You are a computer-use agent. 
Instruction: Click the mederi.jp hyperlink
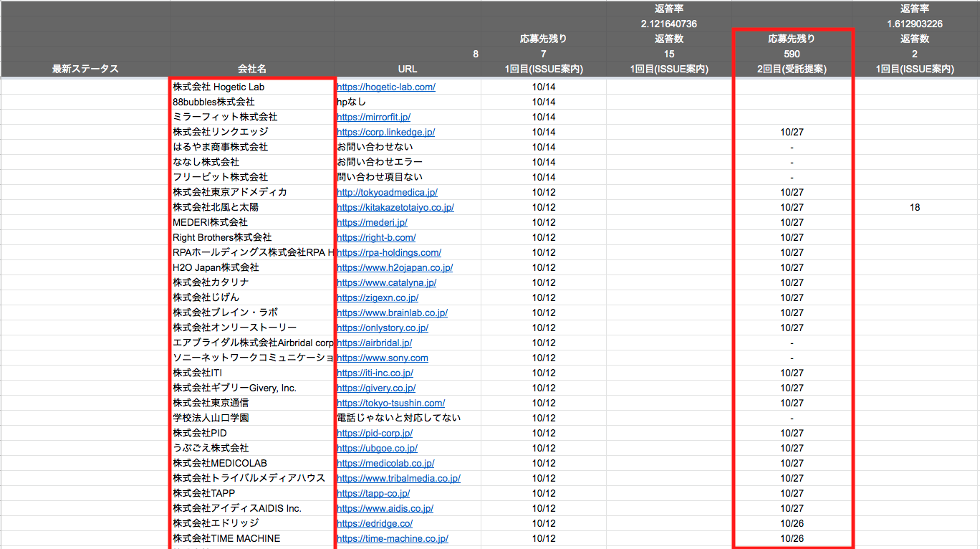click(372, 222)
